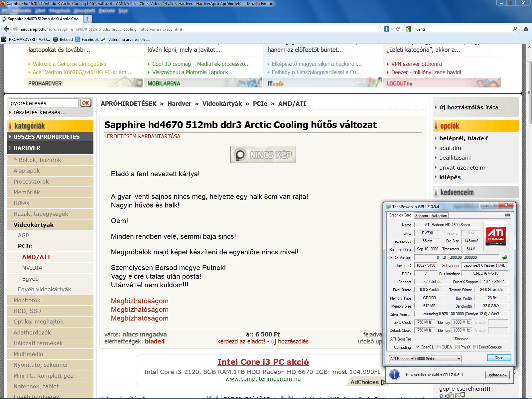
Task: Open the Firefox home page icon
Action: pos(526,29)
